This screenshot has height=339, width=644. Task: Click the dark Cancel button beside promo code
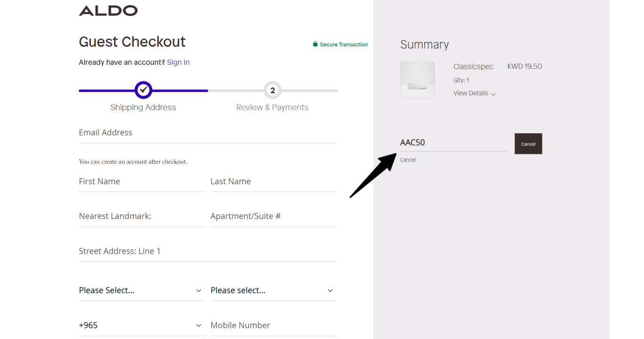[x=528, y=144]
